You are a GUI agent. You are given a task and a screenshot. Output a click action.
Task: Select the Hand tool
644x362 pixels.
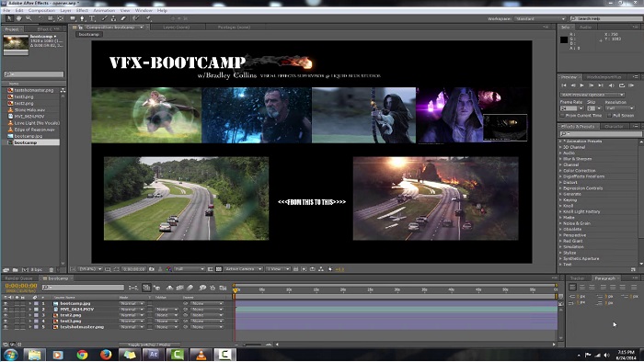[x=18, y=18]
